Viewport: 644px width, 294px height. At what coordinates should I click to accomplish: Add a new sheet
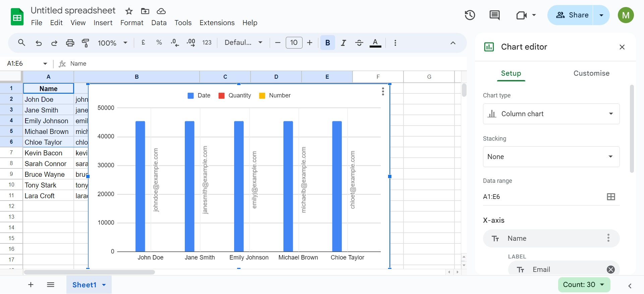coord(31,285)
